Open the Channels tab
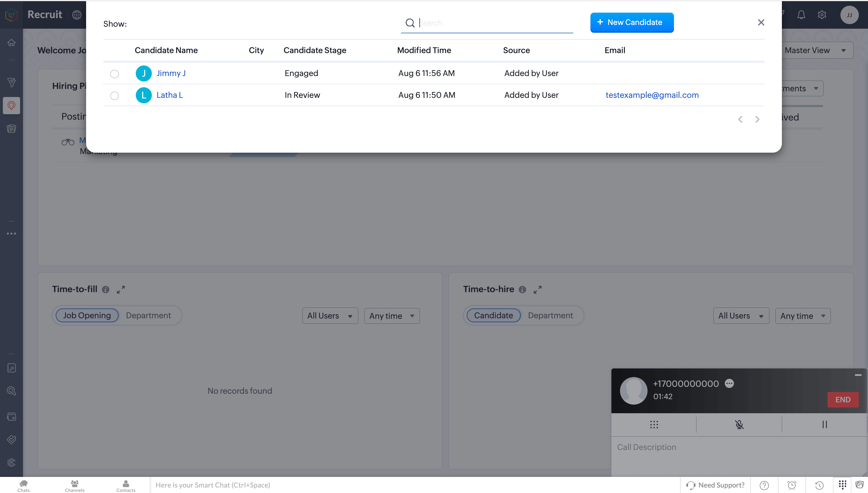 [x=75, y=486]
